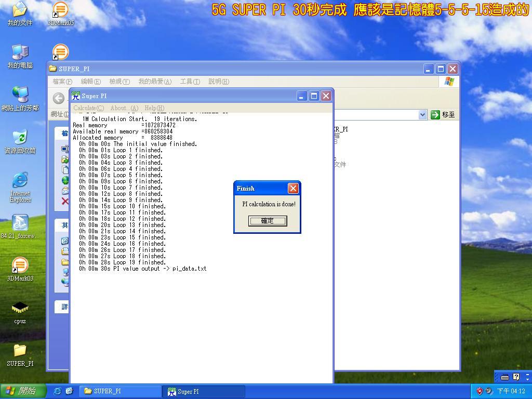Open the 3DMark03 desktop shortcut
532x399 pixels.
[x=20, y=270]
